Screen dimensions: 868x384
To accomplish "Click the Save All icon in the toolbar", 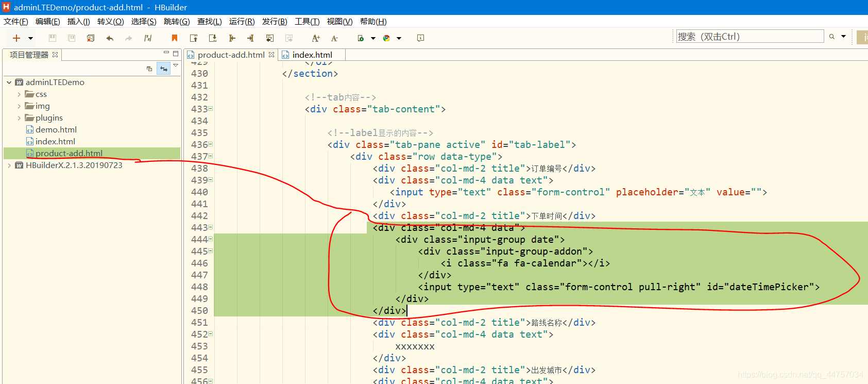I will pyautogui.click(x=72, y=38).
